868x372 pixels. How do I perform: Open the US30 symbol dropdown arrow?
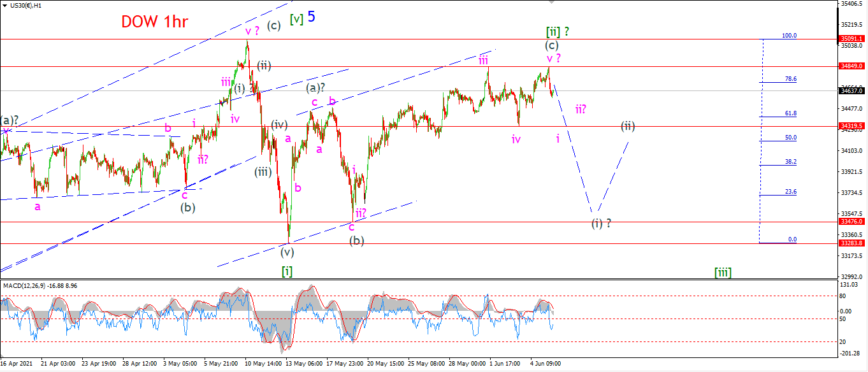(x=4, y=5)
